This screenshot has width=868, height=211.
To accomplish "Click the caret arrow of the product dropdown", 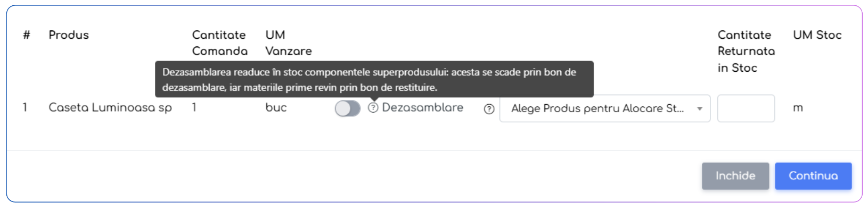I will [x=700, y=108].
